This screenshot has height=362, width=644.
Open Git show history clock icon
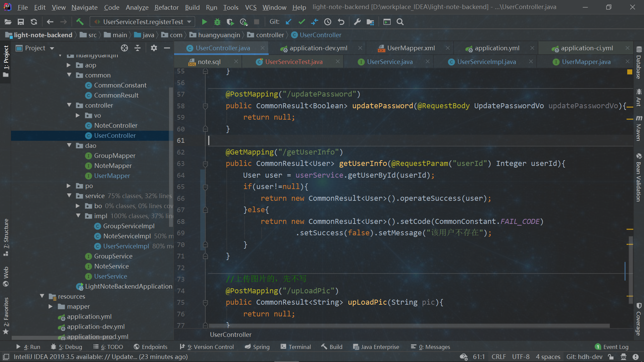pos(328,22)
